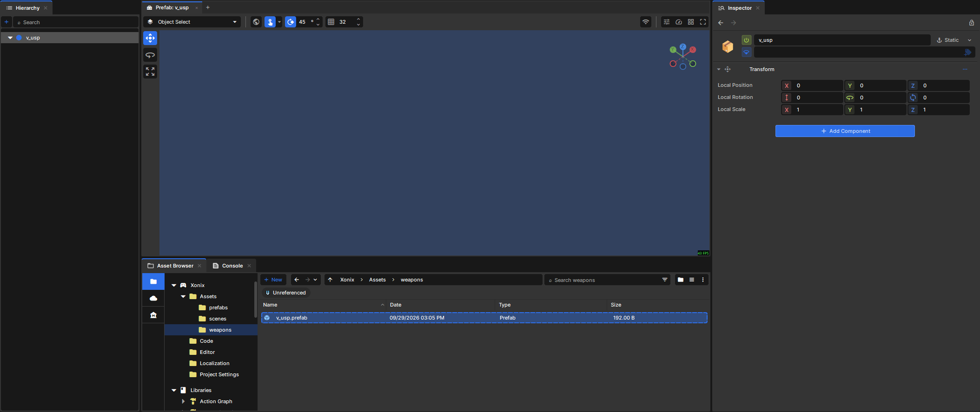Open the cloud assets sidebar icon
The height and width of the screenshot is (412, 980).
(x=153, y=298)
